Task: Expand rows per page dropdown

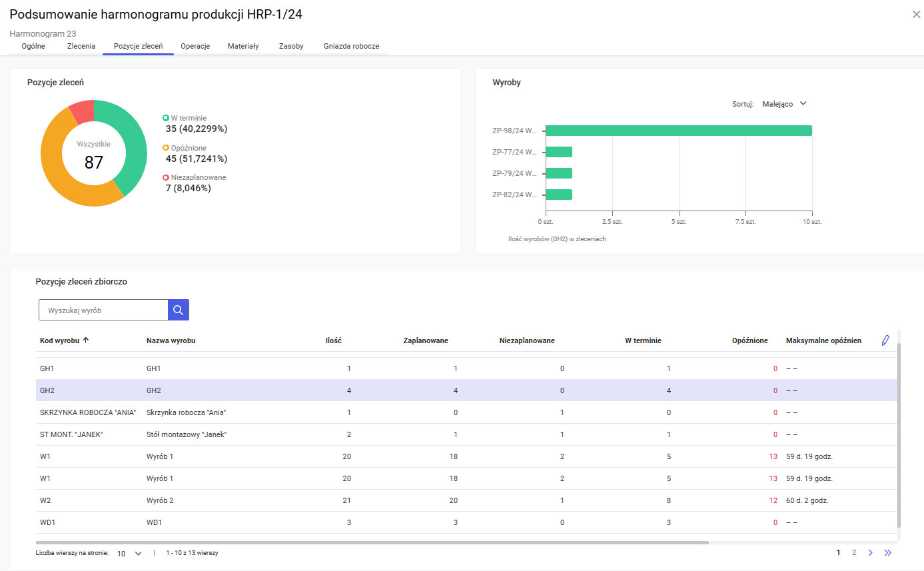Action: 130,553
